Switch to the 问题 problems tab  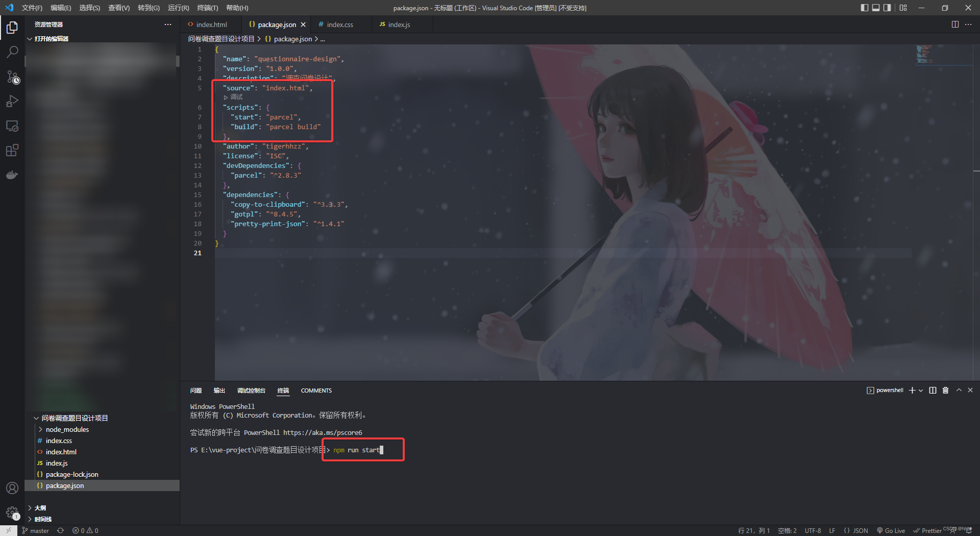click(196, 391)
